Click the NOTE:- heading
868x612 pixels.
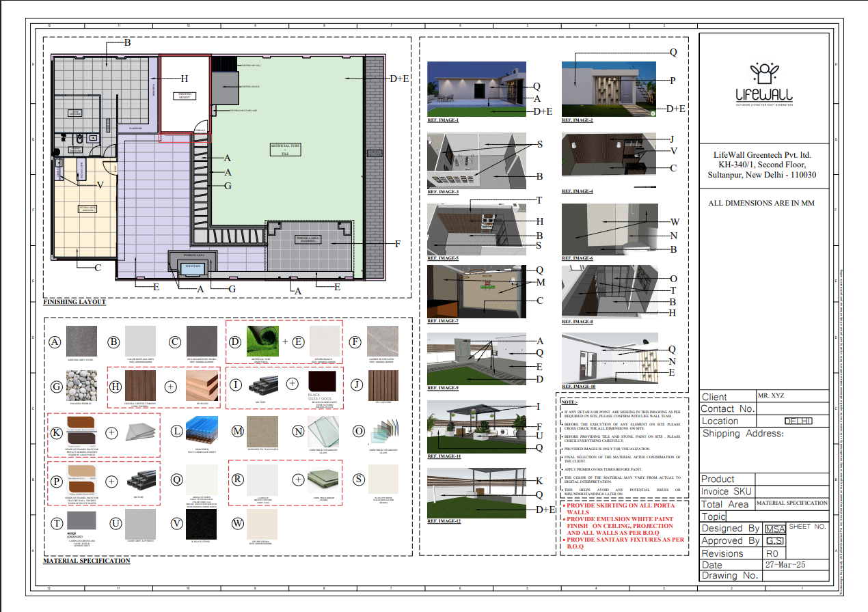pyautogui.click(x=569, y=402)
